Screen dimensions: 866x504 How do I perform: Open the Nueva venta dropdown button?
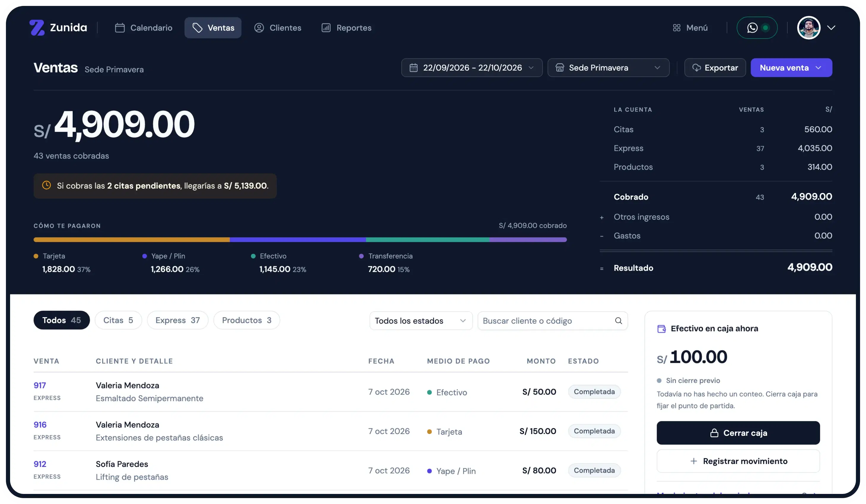click(x=791, y=68)
